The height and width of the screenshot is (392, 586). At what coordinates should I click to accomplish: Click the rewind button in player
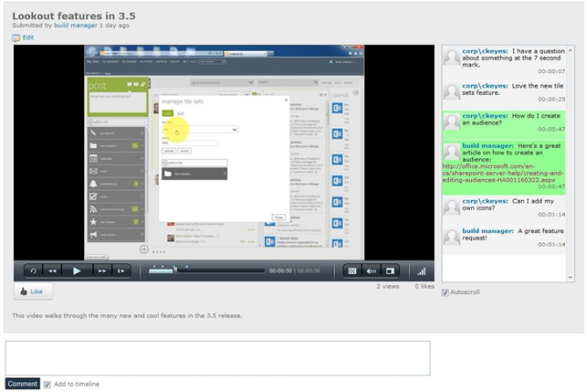[x=54, y=271]
